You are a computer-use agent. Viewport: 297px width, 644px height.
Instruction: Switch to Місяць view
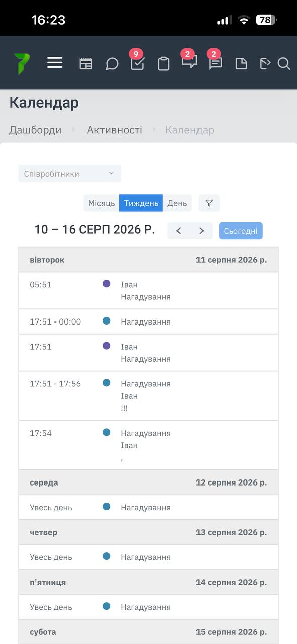[x=102, y=203]
